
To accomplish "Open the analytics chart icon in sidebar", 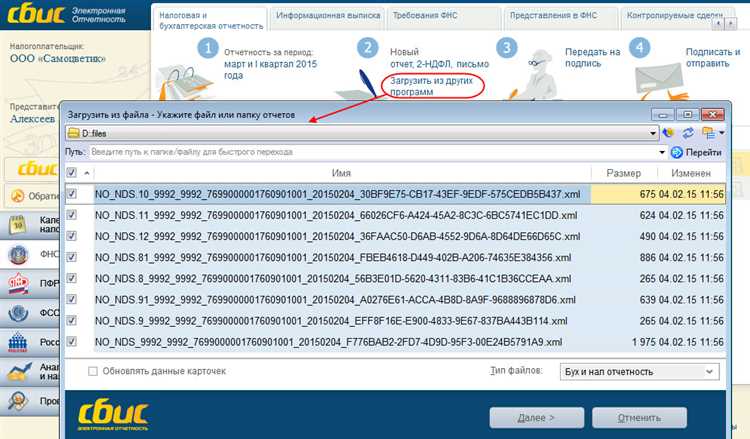I will [x=19, y=372].
